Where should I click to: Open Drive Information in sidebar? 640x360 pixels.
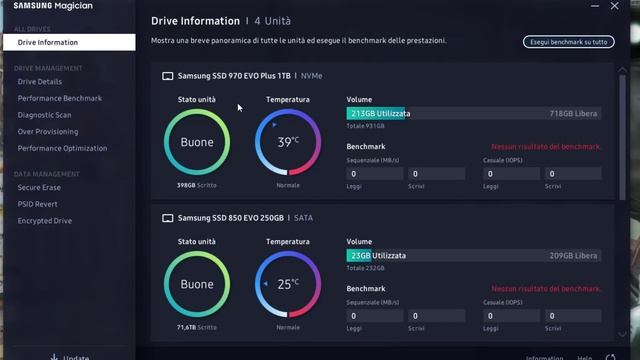pyautogui.click(x=69, y=42)
